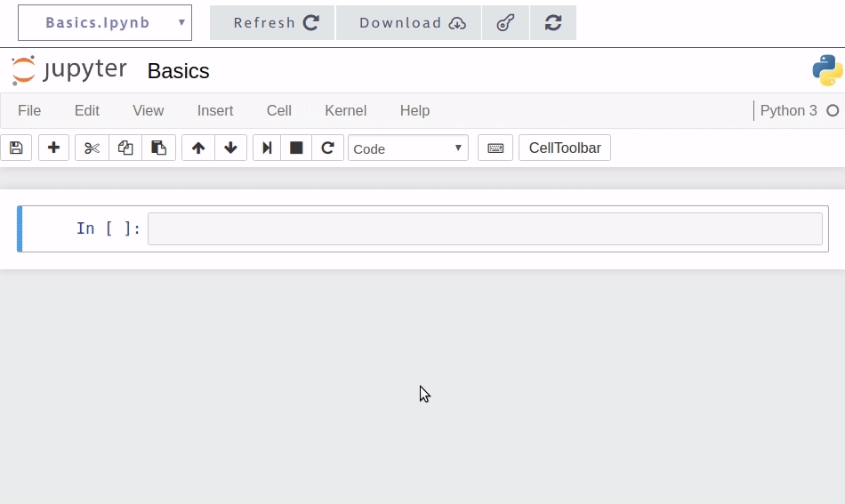Open the Code cell type dropdown

[x=408, y=148]
